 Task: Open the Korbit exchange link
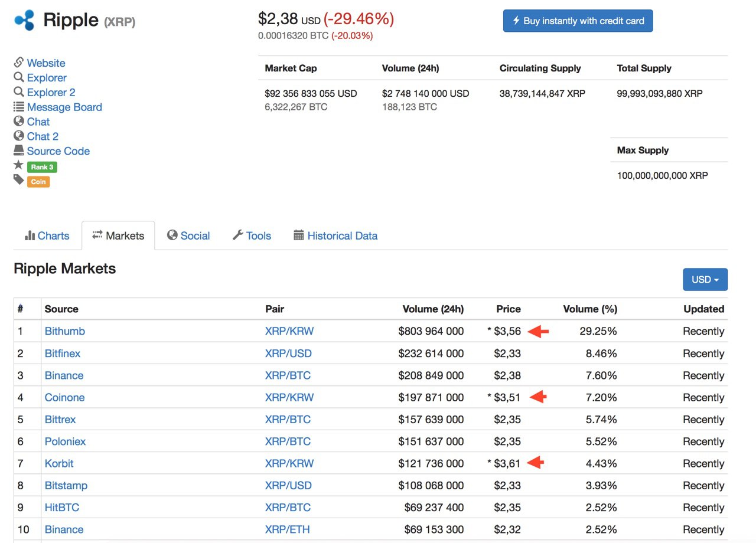pyautogui.click(x=59, y=463)
